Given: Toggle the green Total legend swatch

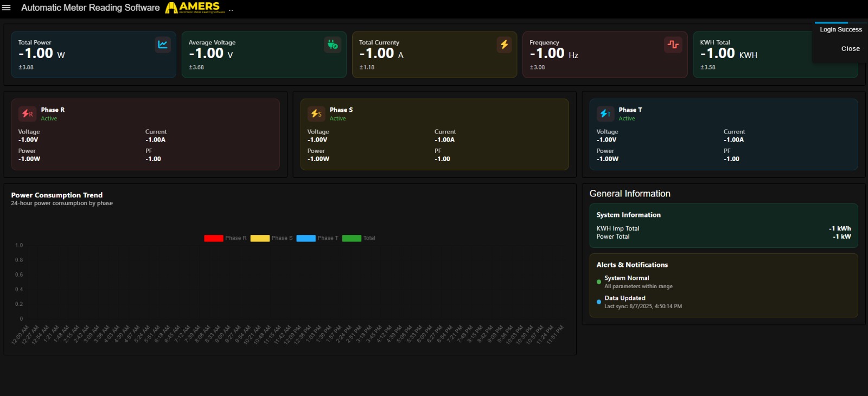Looking at the screenshot, I should pyautogui.click(x=352, y=238).
